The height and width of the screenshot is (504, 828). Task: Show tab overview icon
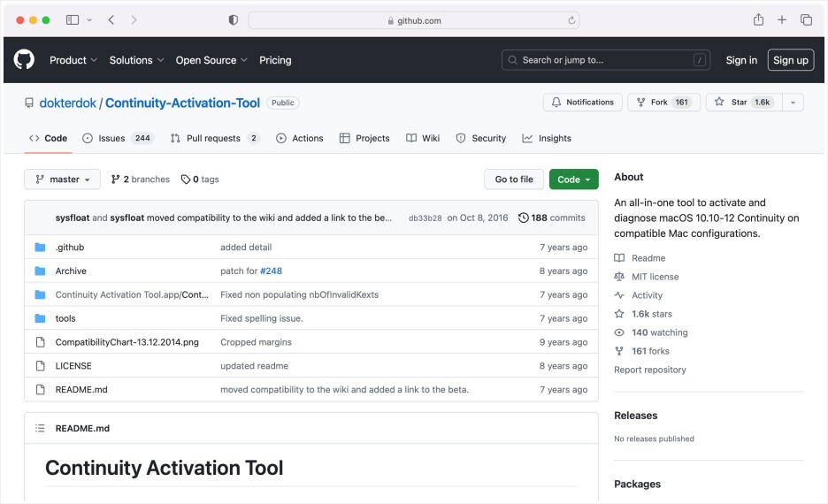coord(806,20)
